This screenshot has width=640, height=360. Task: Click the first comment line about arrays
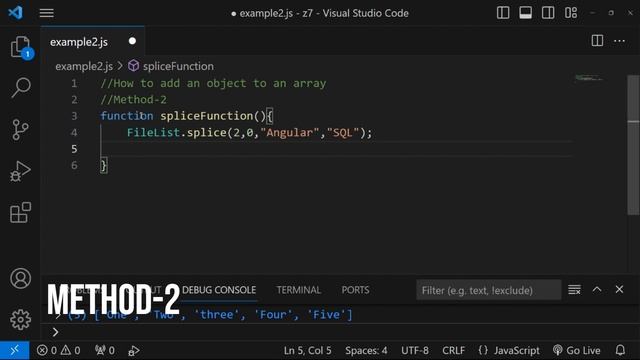pyautogui.click(x=213, y=83)
